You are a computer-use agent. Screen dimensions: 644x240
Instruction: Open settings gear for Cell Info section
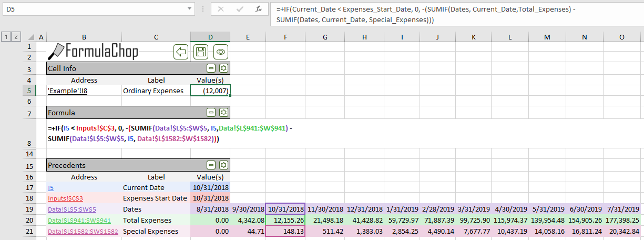(x=223, y=68)
